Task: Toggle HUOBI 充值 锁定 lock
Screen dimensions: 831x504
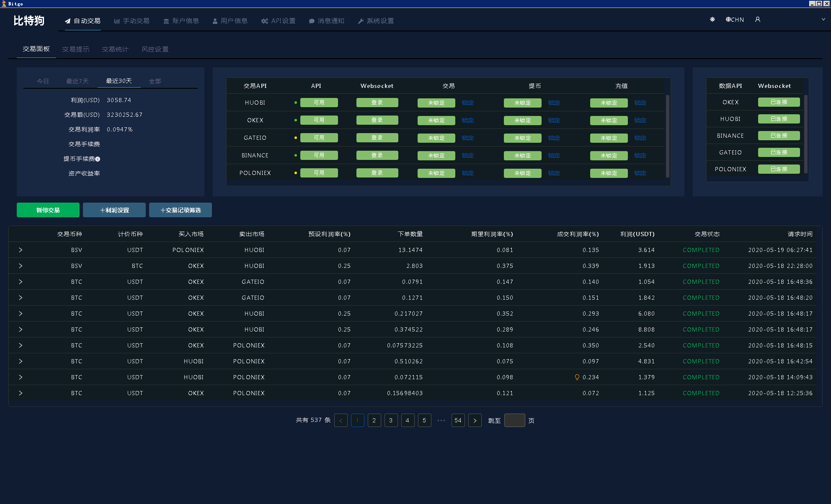Action: (640, 103)
